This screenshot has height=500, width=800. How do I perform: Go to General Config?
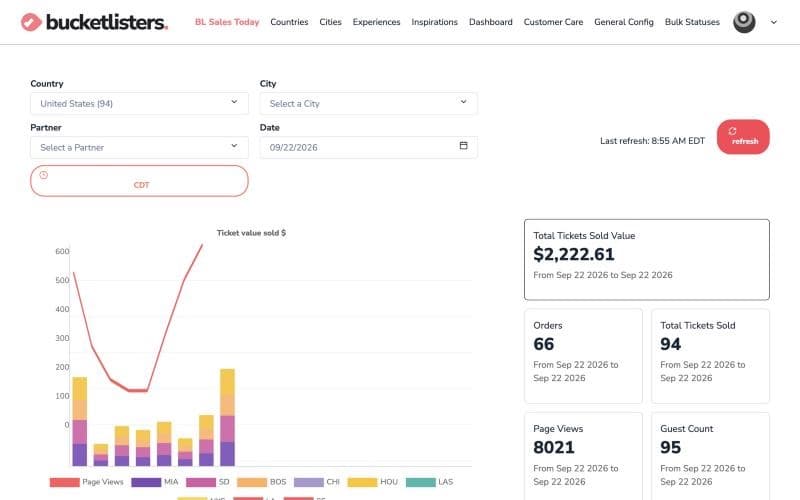(x=624, y=22)
